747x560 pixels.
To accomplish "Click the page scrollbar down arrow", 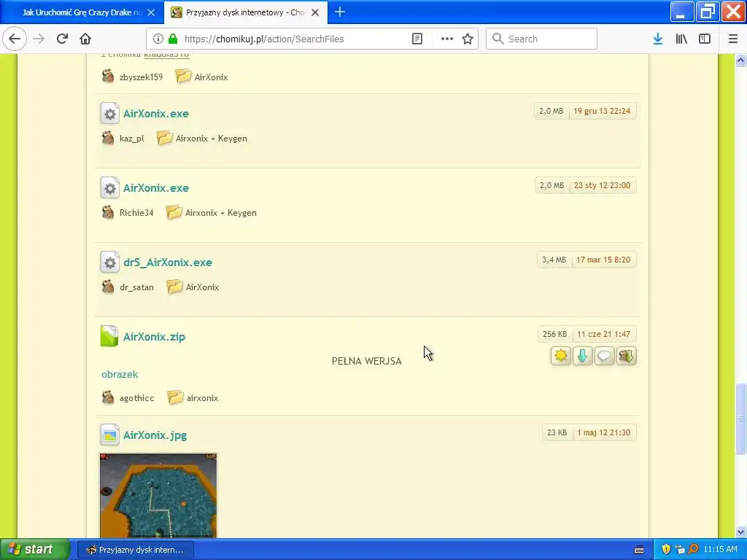I will click(x=741, y=532).
